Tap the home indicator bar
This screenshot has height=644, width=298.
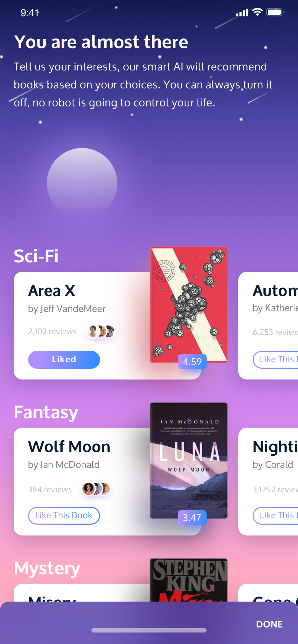[x=149, y=630]
